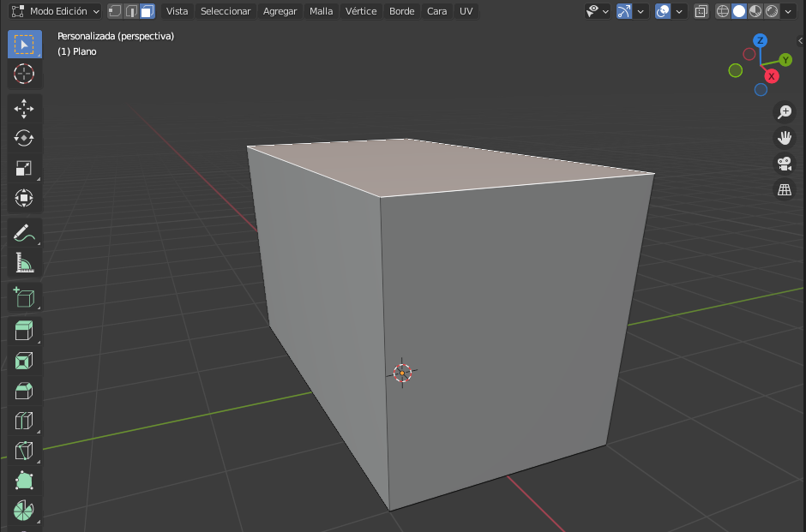Select the Inset Faces tool
The width and height of the screenshot is (806, 532).
[24, 361]
